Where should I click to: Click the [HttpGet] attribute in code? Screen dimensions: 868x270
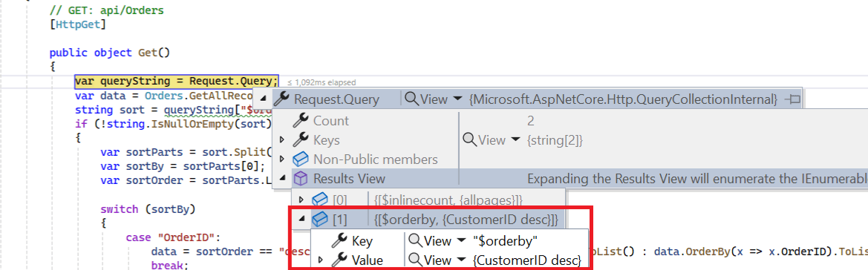coord(78,24)
